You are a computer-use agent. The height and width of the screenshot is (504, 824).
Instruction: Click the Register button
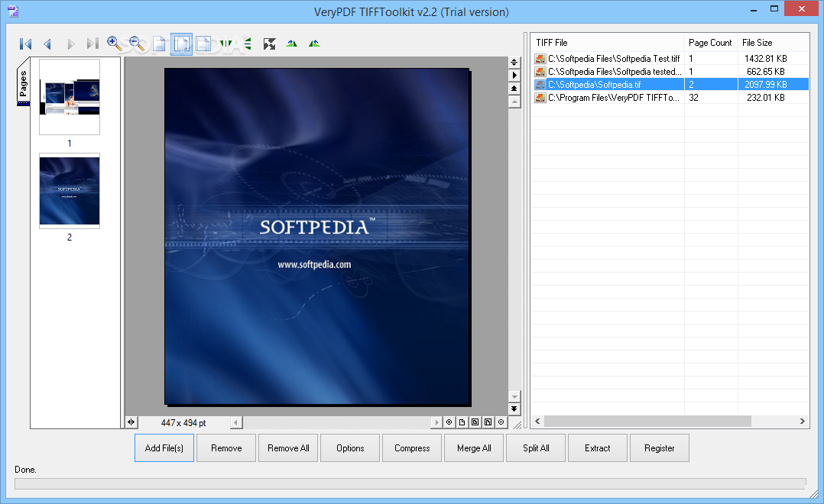click(660, 447)
